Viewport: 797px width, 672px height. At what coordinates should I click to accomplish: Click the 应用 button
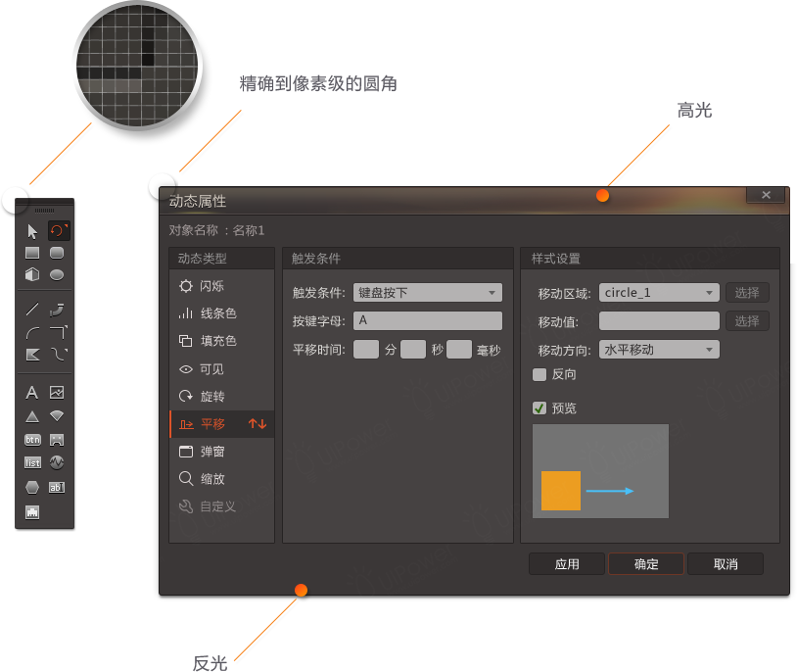567,563
